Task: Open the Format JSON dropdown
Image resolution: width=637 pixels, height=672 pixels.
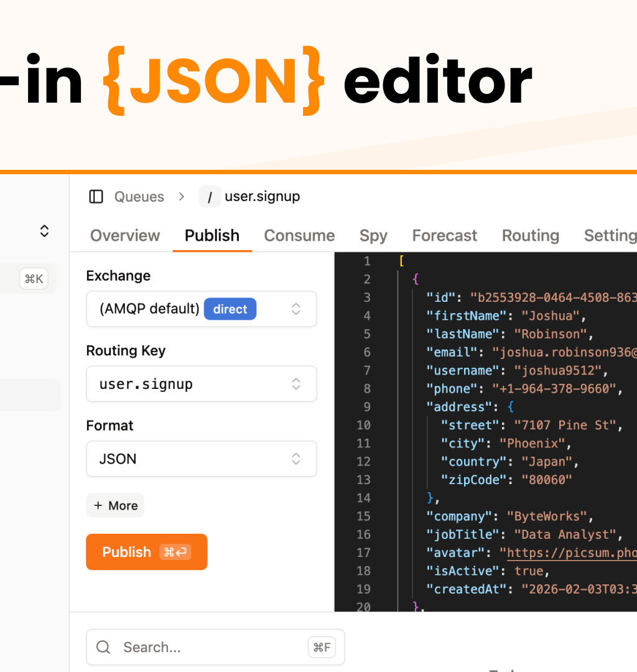Action: pyautogui.click(x=202, y=459)
